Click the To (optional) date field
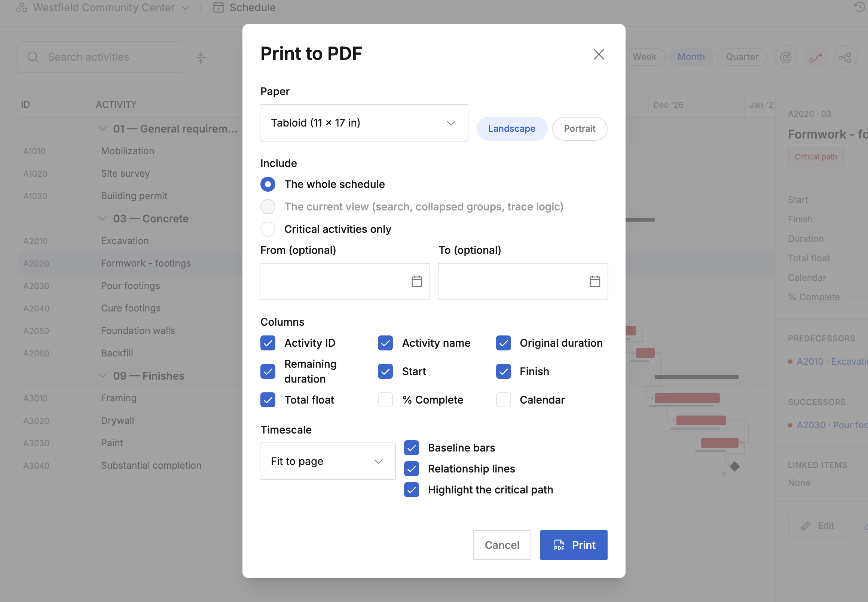The width and height of the screenshot is (868, 602). point(522,282)
